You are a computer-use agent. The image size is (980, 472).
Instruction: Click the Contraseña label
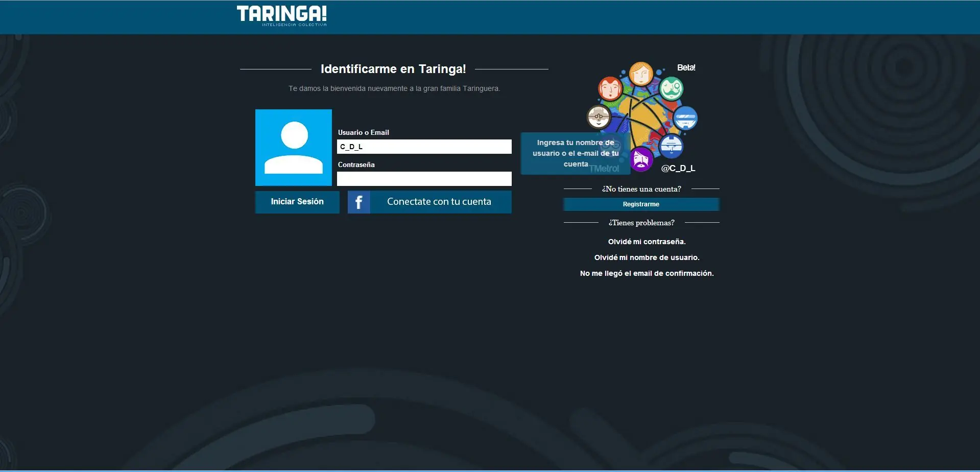(356, 164)
